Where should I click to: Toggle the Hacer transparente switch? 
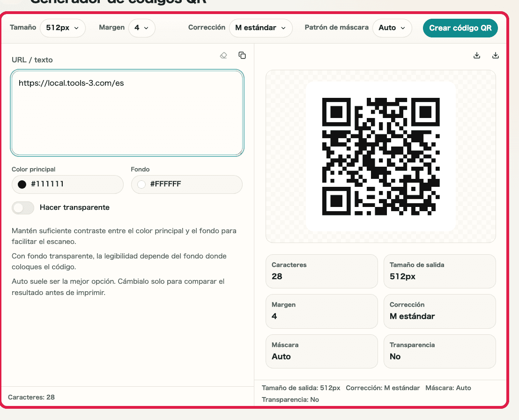(x=23, y=207)
